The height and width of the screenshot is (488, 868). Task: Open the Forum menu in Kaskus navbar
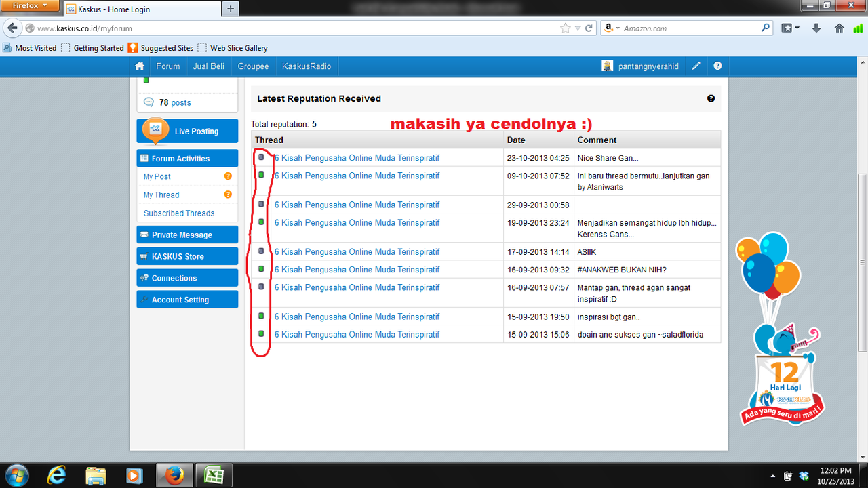[x=168, y=66]
